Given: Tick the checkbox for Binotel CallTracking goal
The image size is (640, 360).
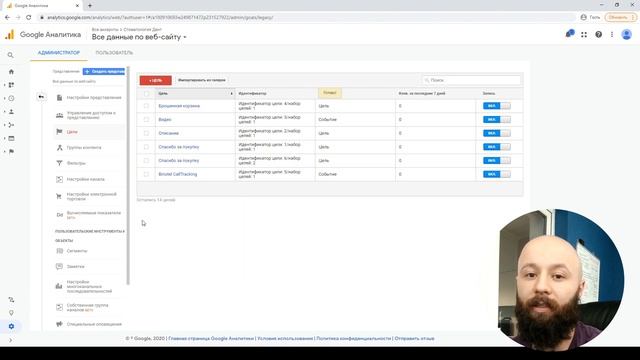Looking at the screenshot, I should [x=146, y=174].
